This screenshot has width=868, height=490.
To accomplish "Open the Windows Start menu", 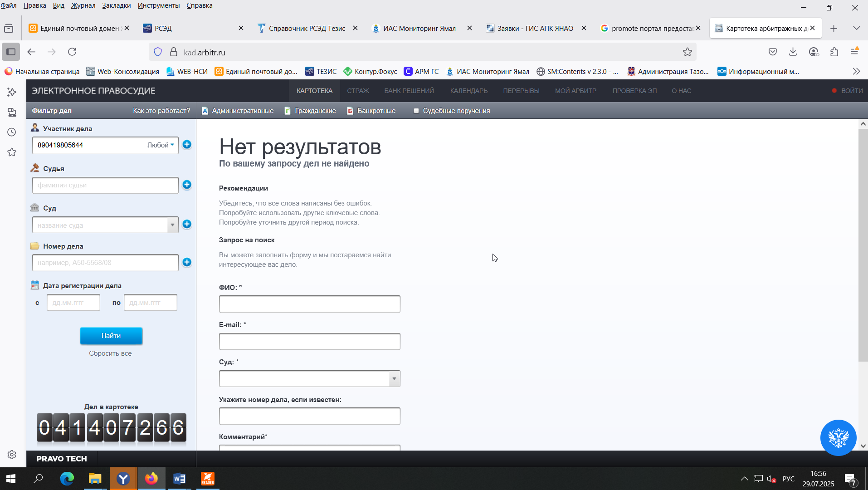I will pyautogui.click(x=11, y=479).
